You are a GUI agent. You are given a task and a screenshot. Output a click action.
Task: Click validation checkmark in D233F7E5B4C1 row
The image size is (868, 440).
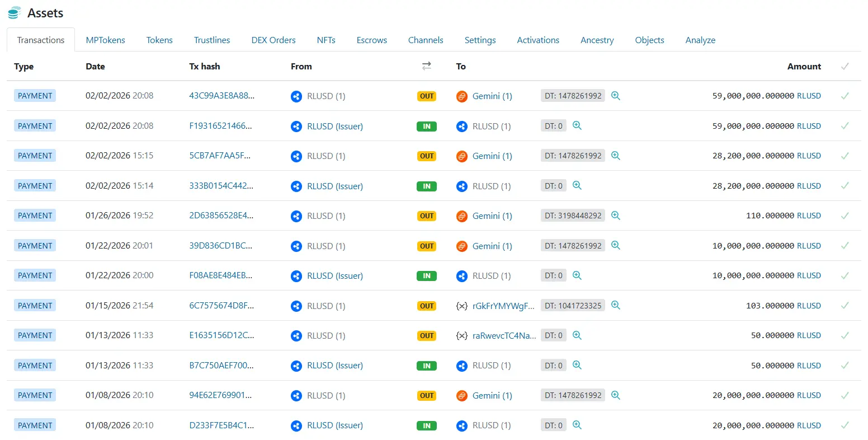[x=845, y=425]
